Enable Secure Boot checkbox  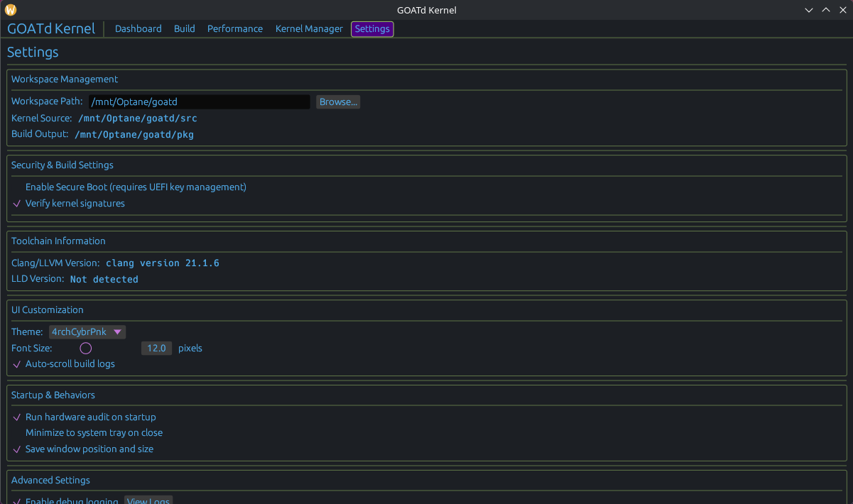[18, 187]
